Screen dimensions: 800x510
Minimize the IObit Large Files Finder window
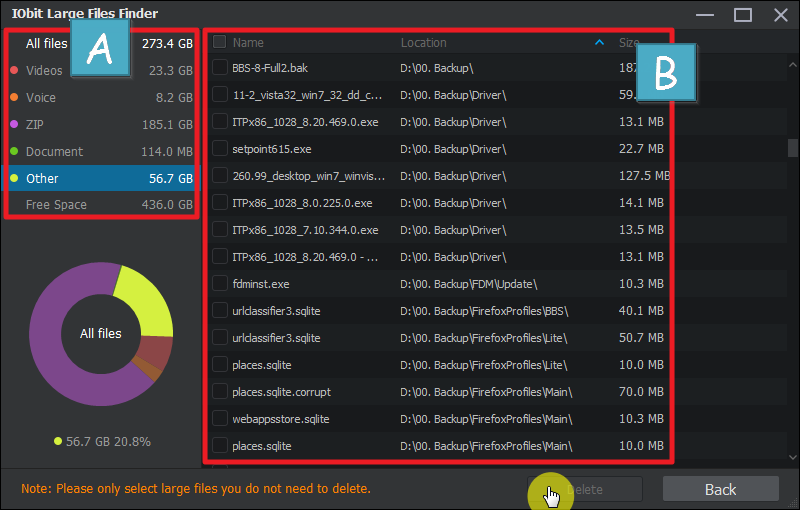(705, 15)
